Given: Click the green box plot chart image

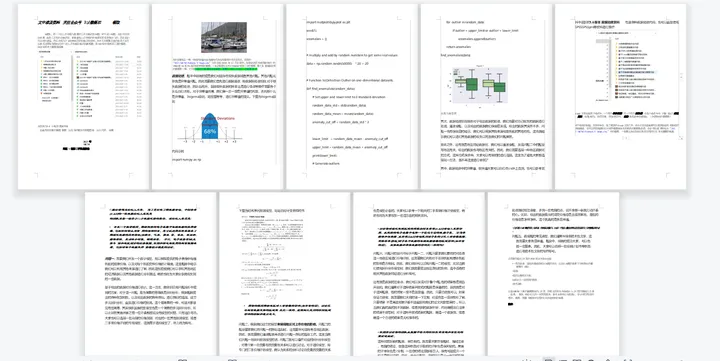Looking at the screenshot, I should tap(480, 85).
